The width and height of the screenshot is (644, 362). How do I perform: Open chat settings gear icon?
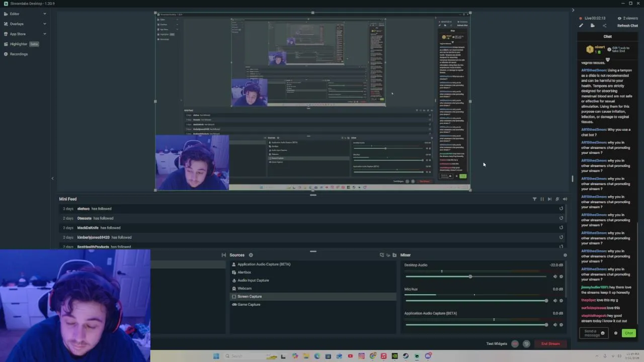tap(615, 333)
